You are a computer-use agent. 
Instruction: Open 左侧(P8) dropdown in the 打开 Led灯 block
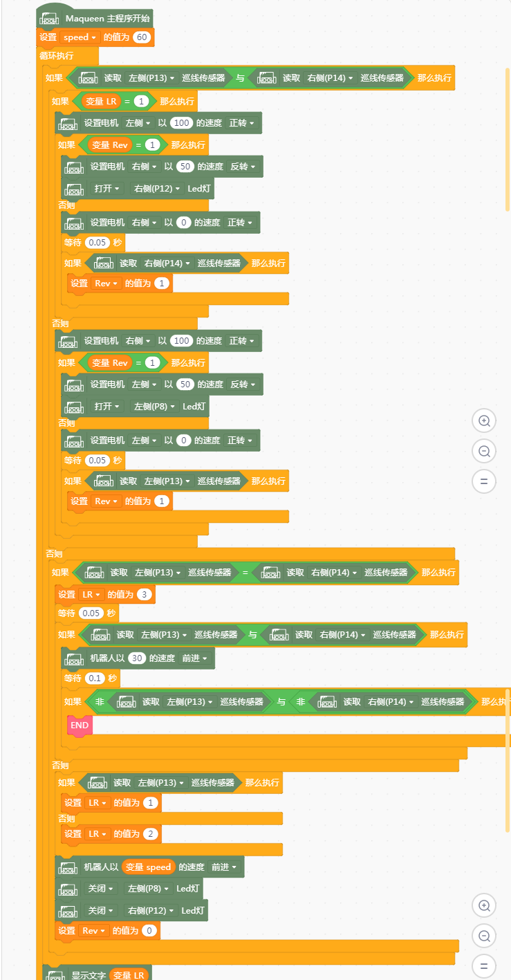coord(155,407)
